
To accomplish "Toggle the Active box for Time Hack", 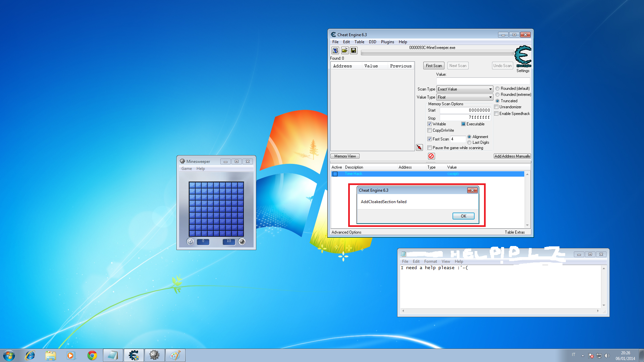I will 335,174.
